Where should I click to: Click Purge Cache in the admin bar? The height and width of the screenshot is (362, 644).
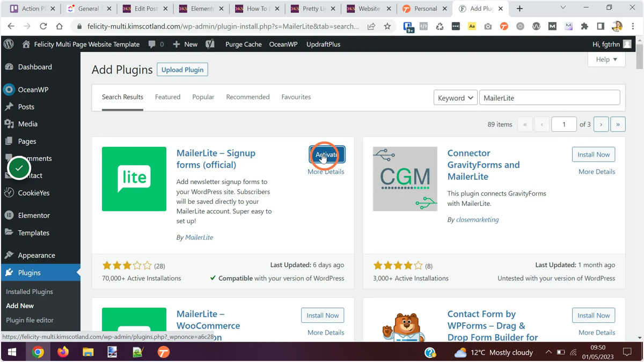point(244,44)
